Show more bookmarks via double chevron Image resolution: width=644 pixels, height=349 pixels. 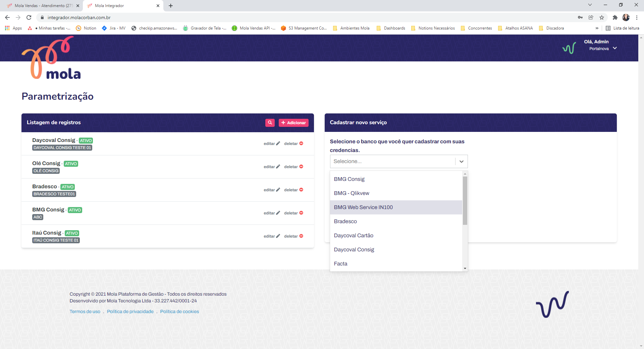click(597, 28)
